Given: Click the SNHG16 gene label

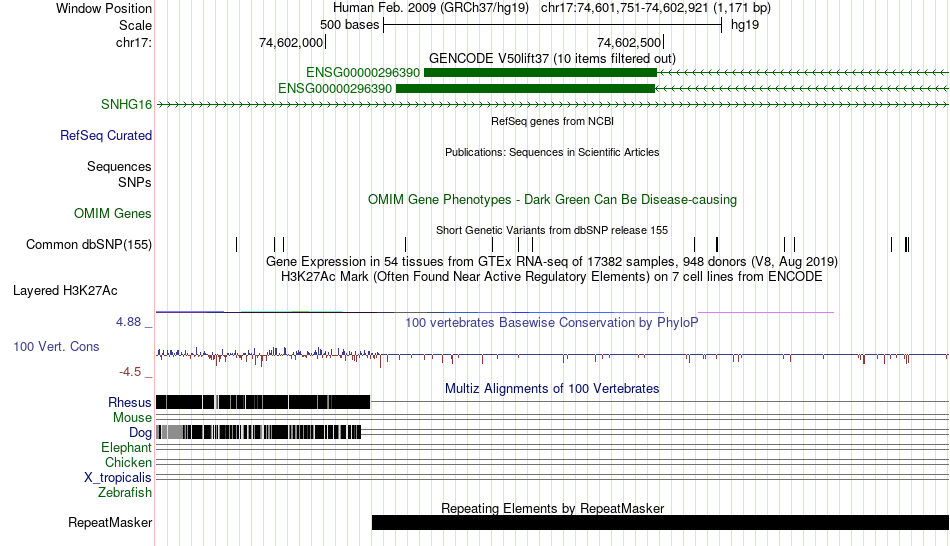Looking at the screenshot, I should pos(126,104).
